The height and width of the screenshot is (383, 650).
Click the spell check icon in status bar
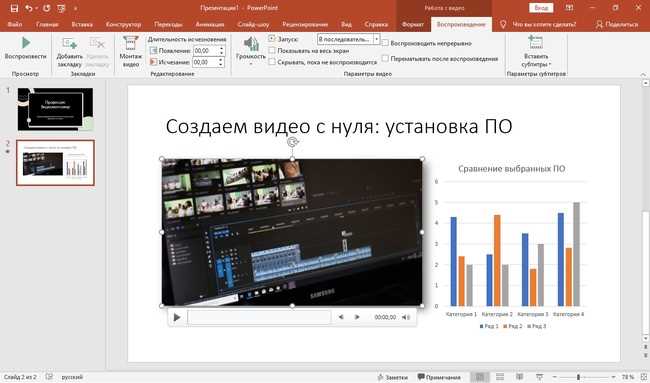[x=49, y=377]
